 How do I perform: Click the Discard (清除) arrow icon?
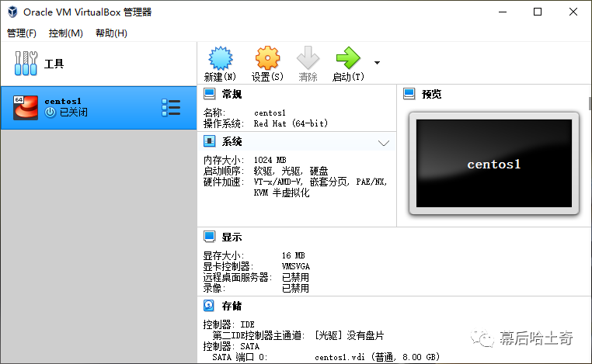[308, 59]
